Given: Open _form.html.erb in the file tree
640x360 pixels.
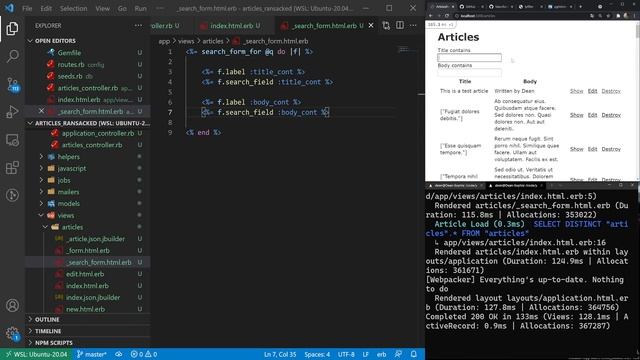Looking at the screenshot, I should point(88,251).
